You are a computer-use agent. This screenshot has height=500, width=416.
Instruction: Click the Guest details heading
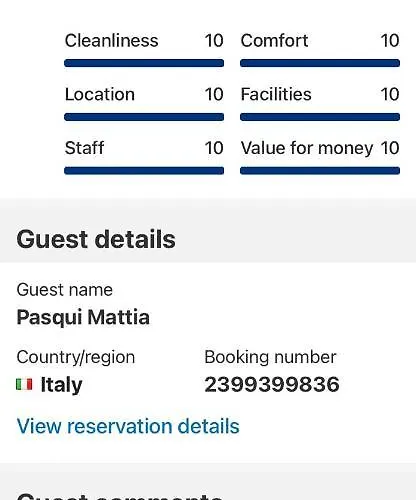96,239
